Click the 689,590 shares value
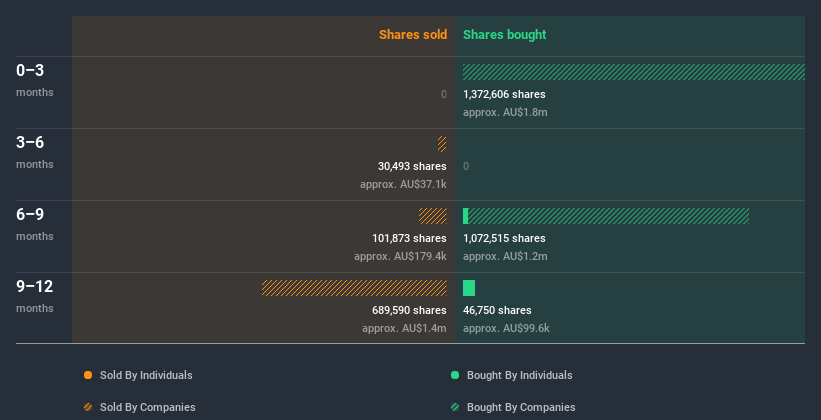Viewport: 821px width, 420px height. click(x=409, y=310)
